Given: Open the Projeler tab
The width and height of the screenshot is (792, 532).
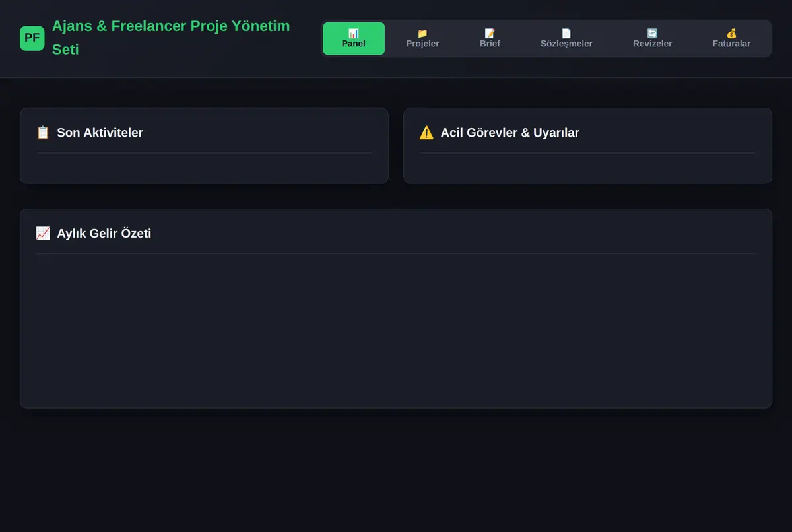Looking at the screenshot, I should coord(422,39).
